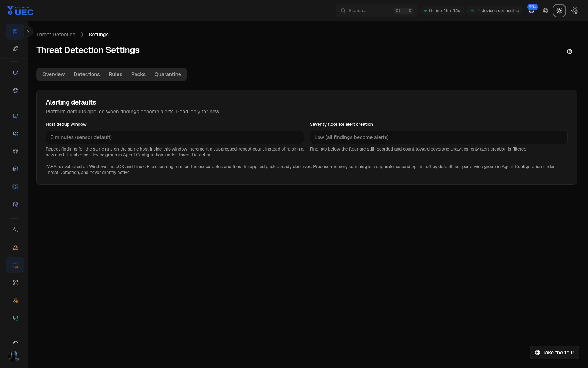Expand the sidebar with the chevron button
The image size is (588, 368).
point(28,32)
